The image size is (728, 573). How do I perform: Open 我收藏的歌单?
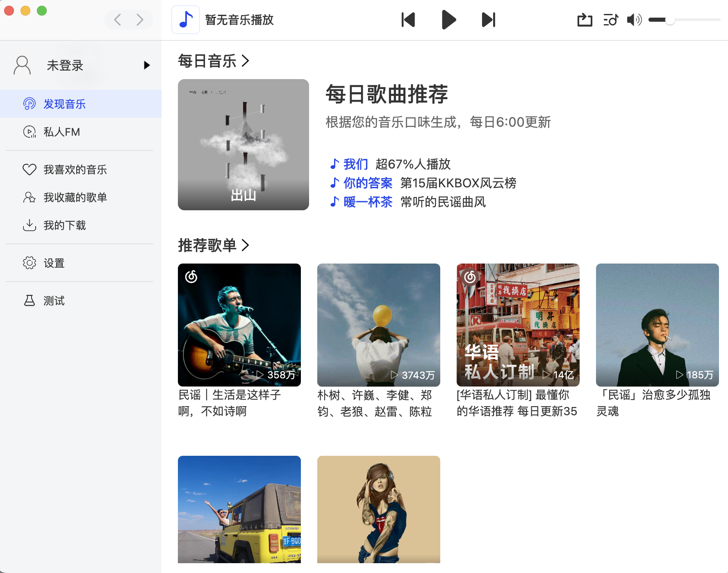81,197
